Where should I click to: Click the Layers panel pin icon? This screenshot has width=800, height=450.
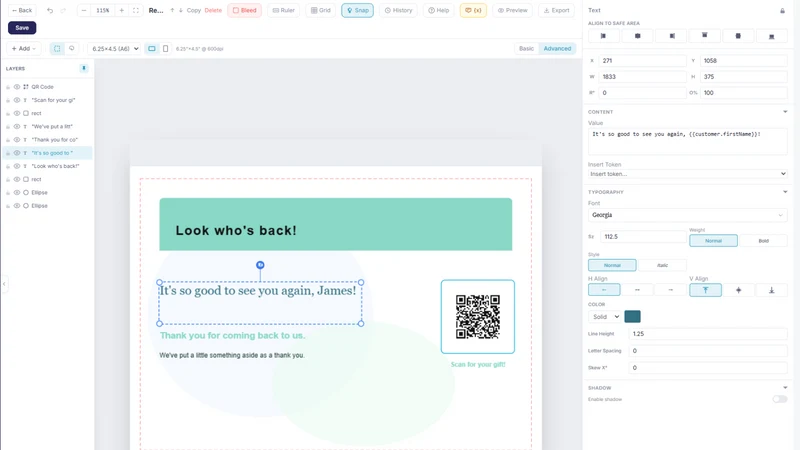[84, 68]
